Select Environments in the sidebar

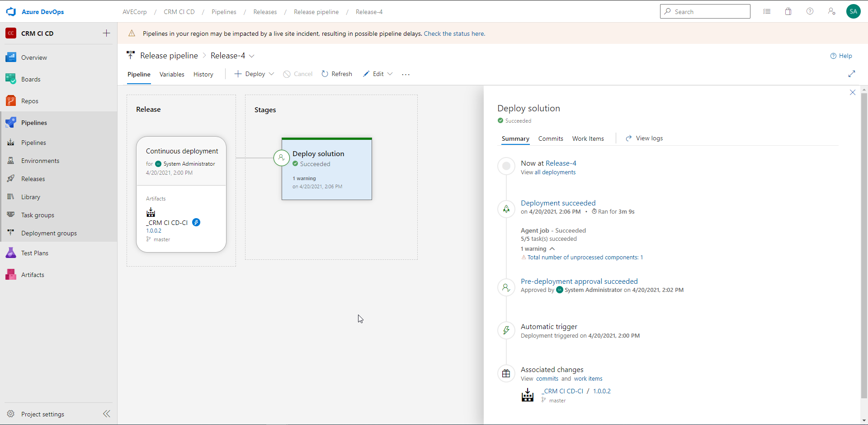[41, 160]
